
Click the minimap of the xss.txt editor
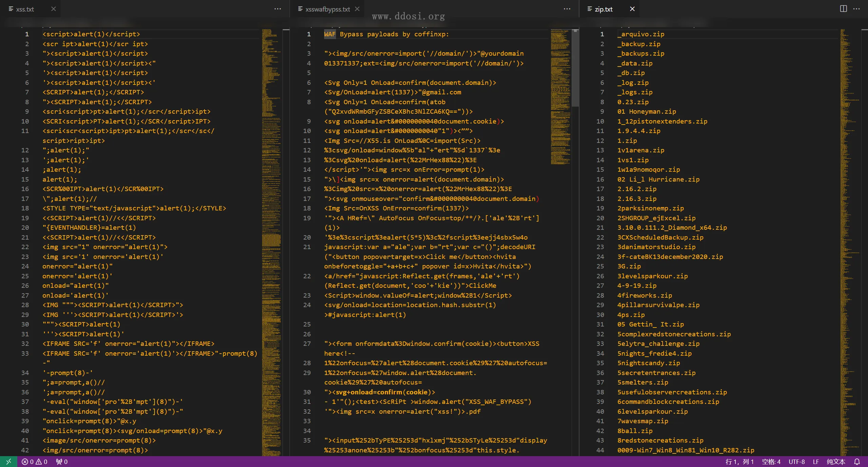[x=271, y=170]
